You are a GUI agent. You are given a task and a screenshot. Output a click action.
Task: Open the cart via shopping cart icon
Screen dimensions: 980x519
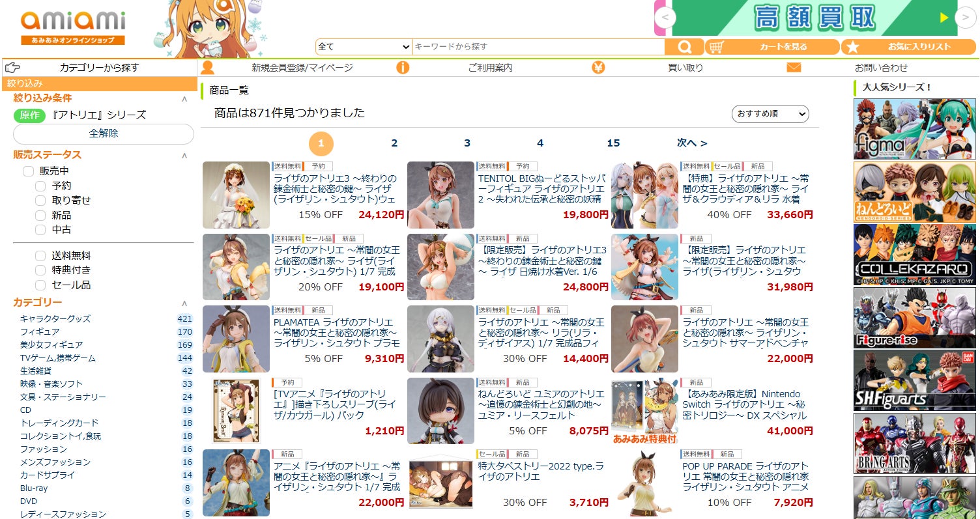click(x=717, y=47)
